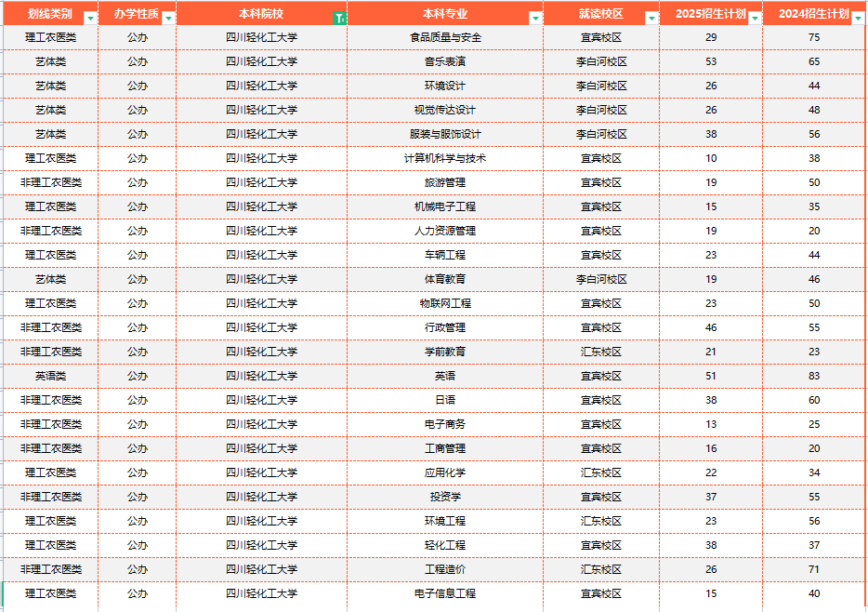The image size is (868, 612).
Task: Click 非理工农医类 cell in 旅游管理 row
Action: click(x=51, y=183)
